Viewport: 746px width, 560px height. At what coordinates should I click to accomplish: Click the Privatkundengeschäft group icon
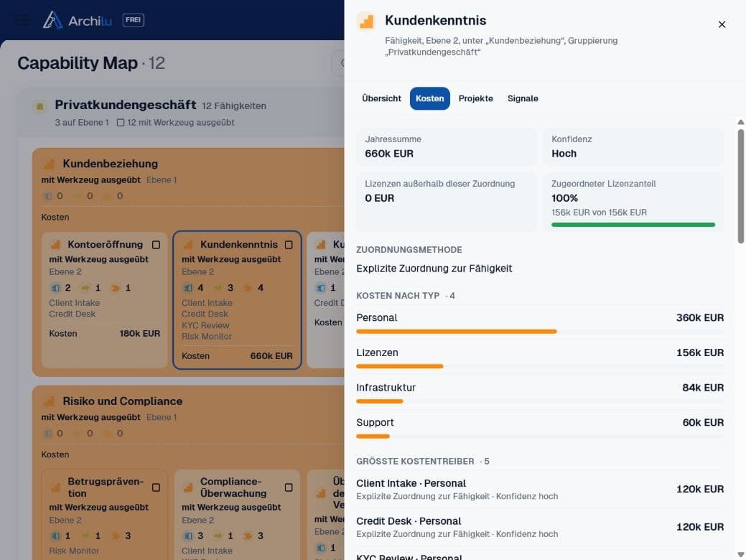click(x=40, y=106)
